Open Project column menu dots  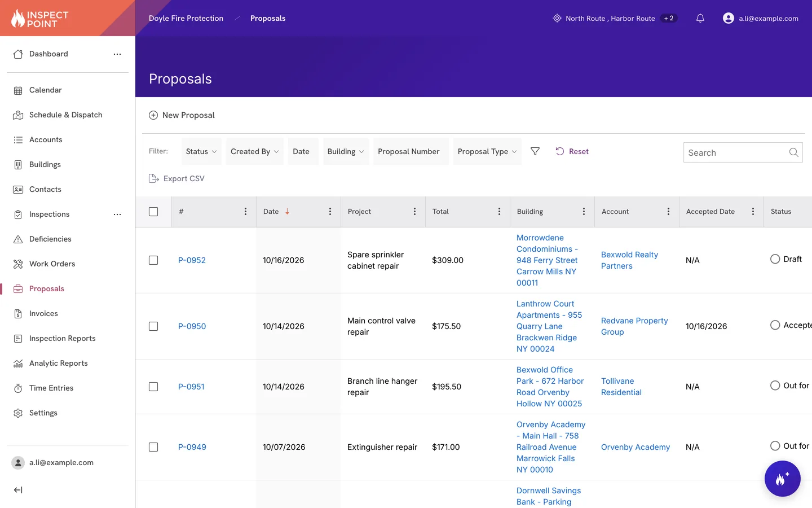(414, 212)
